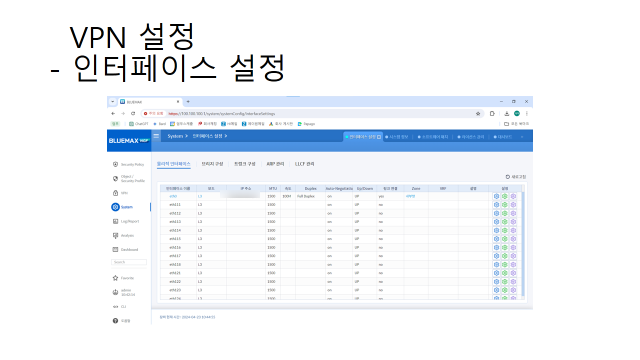This screenshot has width=640, height=360.
Task: Click the IP 주소 column header
Action: (x=246, y=189)
